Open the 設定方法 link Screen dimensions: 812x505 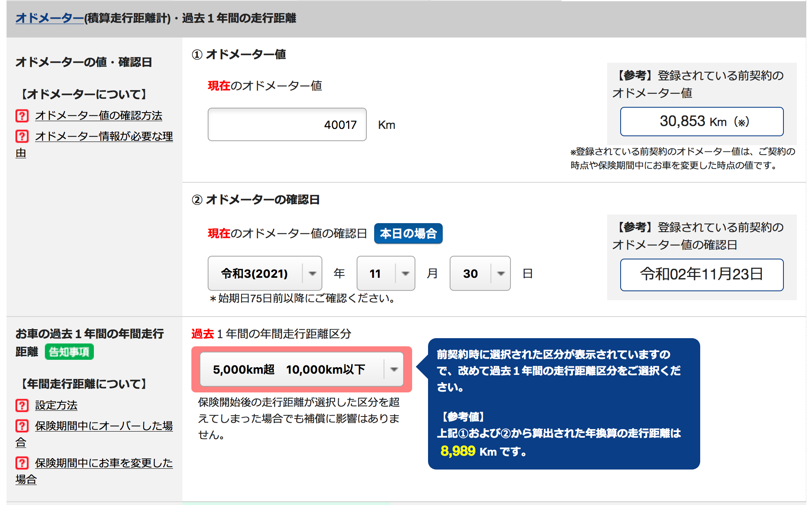(x=56, y=405)
